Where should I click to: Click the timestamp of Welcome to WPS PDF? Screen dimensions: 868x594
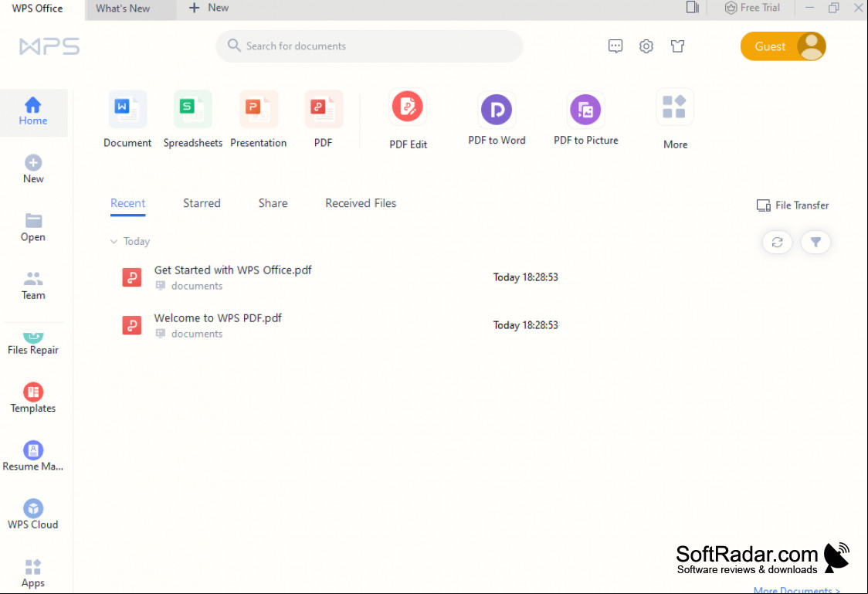(x=525, y=325)
